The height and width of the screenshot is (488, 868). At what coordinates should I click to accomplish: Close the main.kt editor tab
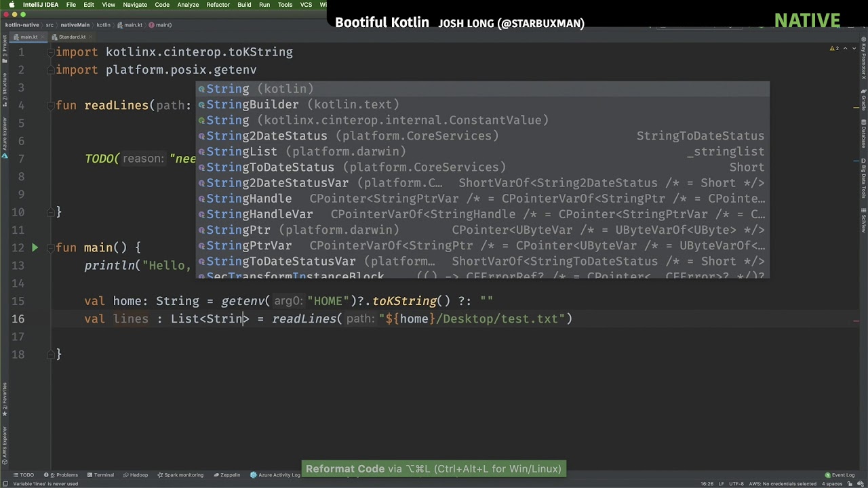[x=42, y=37]
